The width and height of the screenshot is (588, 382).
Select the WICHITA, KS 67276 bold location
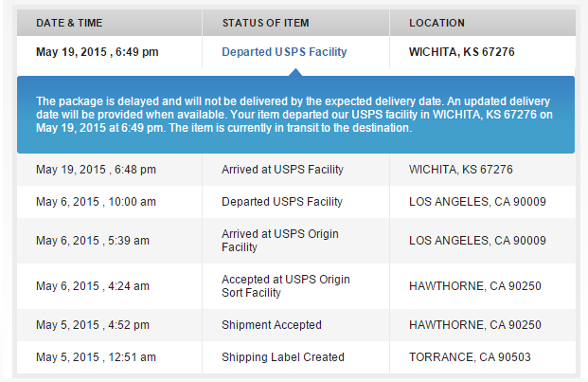(461, 52)
